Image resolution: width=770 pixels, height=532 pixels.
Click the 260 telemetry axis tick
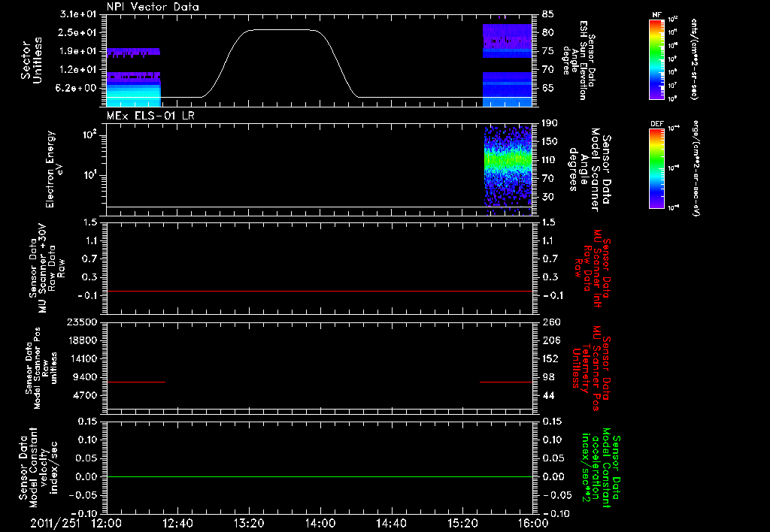550,322
